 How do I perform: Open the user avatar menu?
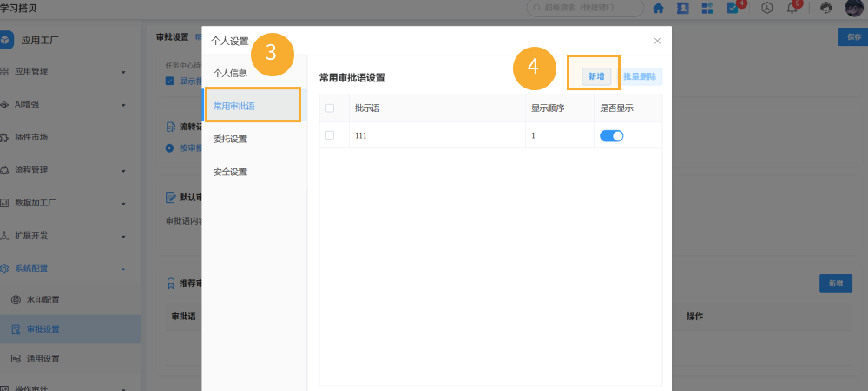[x=854, y=7]
